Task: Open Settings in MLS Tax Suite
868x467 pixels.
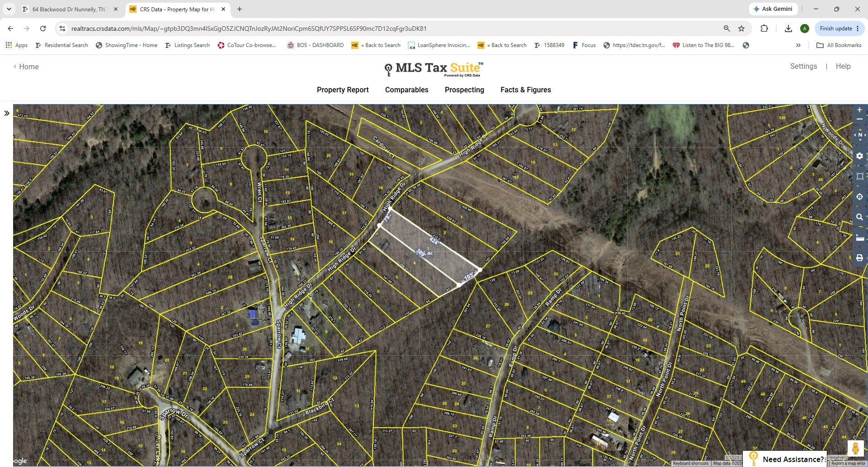Action: (803, 66)
